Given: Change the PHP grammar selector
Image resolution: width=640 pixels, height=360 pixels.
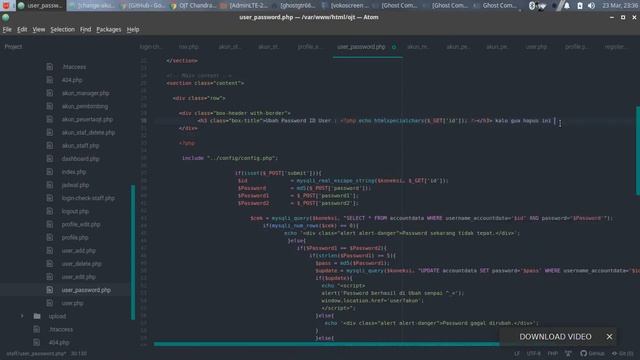Looking at the screenshot, I should (x=553, y=353).
